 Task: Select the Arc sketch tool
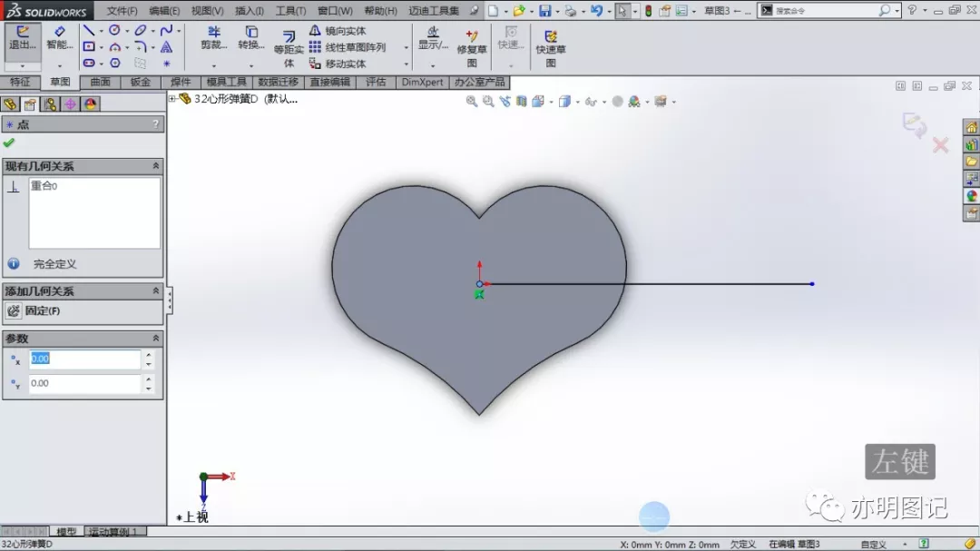coord(114,47)
